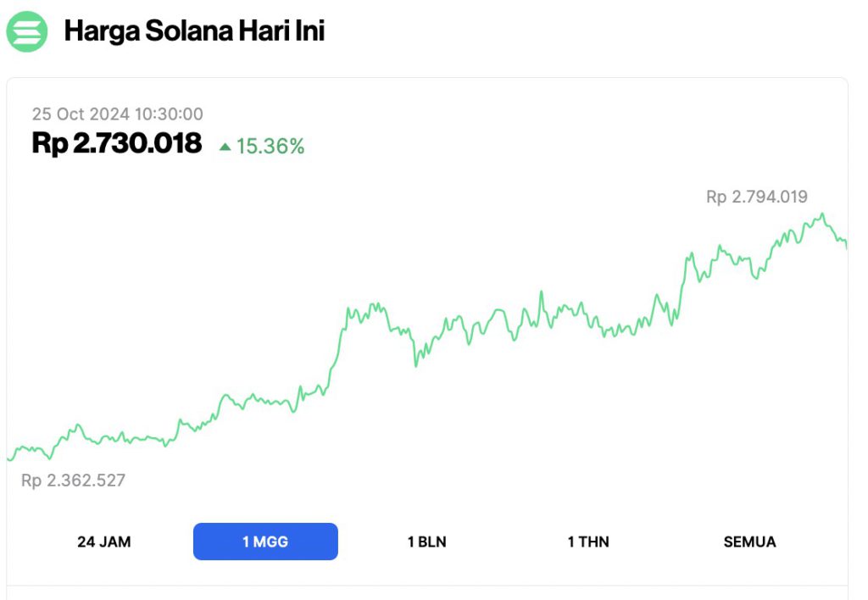Click the letter S in Rp price prefix
Screen dimensions: 868x600
[50, 143]
